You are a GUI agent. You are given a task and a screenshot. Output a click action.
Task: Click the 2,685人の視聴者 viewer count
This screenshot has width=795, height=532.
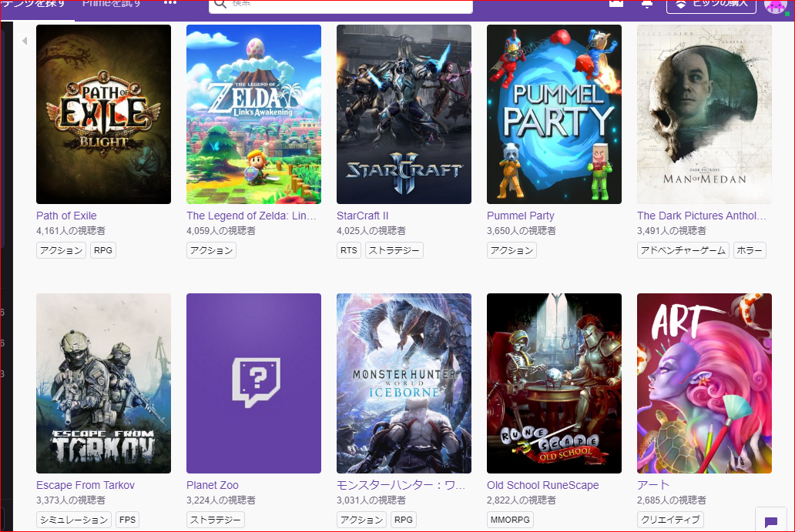672,500
